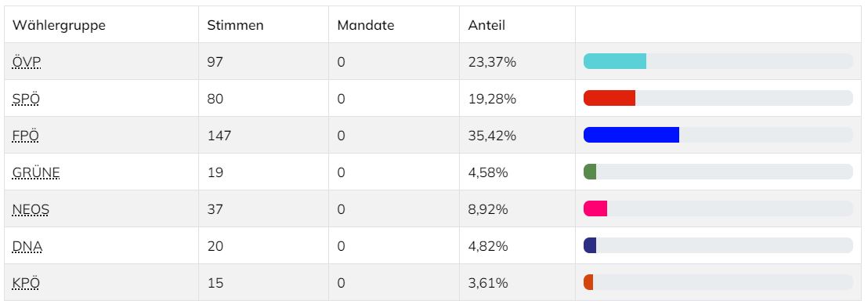Viewport: 868px width, 308px height.
Task: Click the Stimmen column header
Action: click(235, 25)
